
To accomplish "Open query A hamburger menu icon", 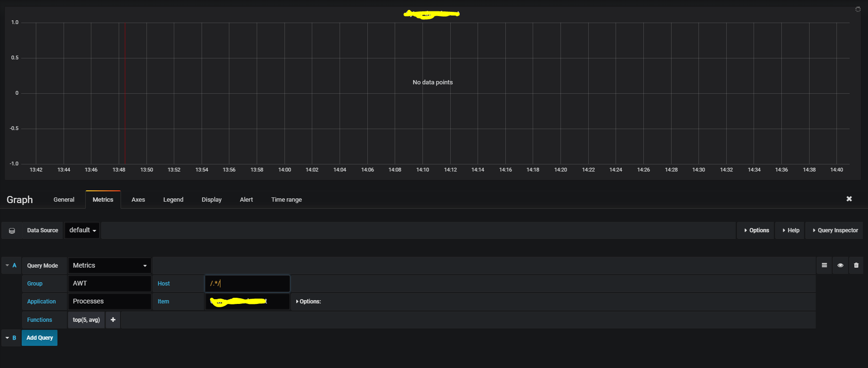I will (x=824, y=265).
